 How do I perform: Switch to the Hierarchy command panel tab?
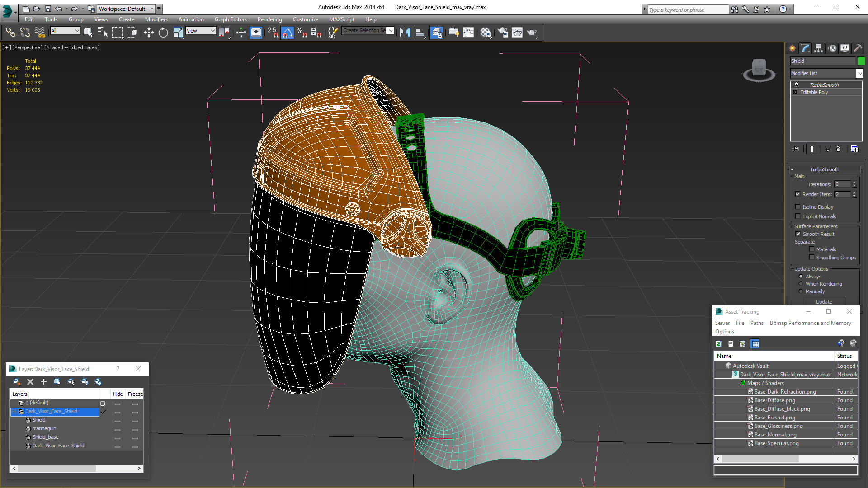[819, 48]
